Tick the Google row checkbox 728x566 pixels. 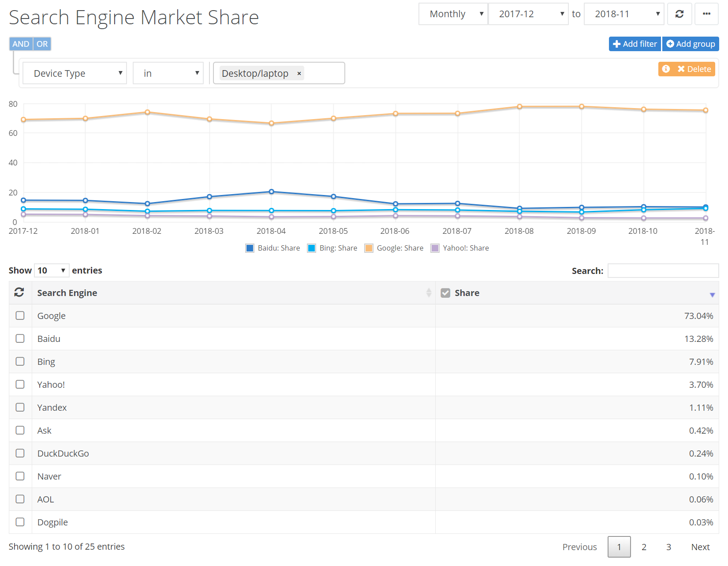click(20, 315)
